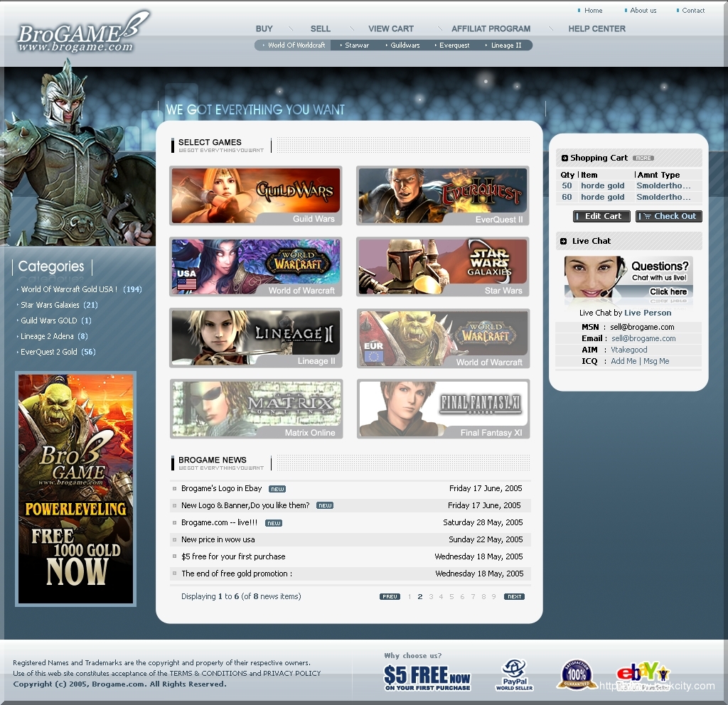
Task: Open 'Brogame's Logo in Ebay' news item
Action: click(221, 489)
